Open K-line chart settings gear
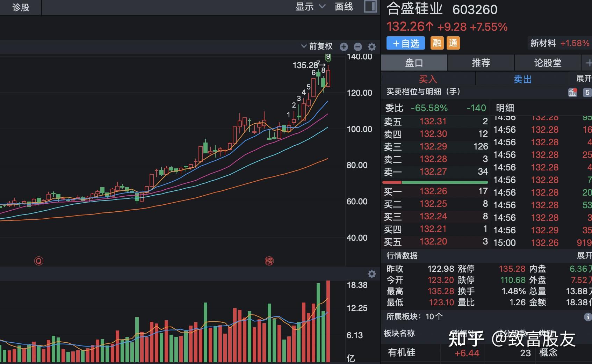592x364 pixels. (372, 46)
